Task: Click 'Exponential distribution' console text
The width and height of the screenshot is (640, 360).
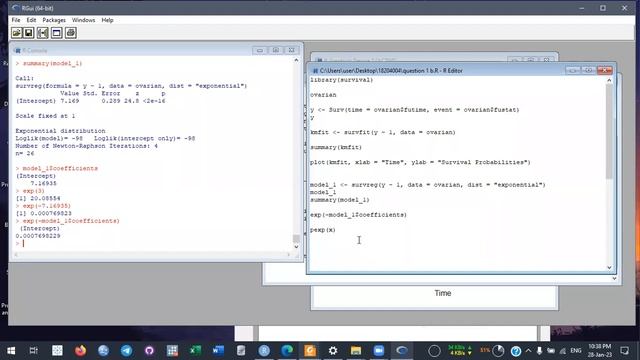Action: click(x=60, y=131)
